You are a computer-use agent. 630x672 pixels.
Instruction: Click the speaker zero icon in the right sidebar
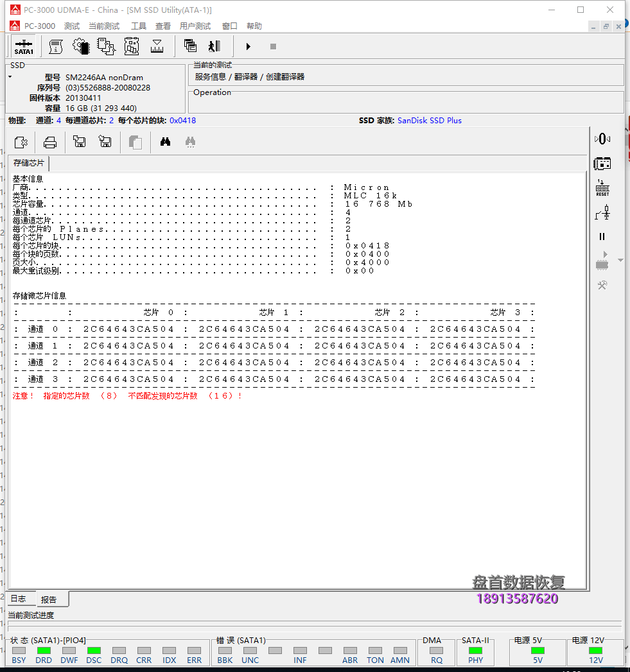[x=602, y=139]
